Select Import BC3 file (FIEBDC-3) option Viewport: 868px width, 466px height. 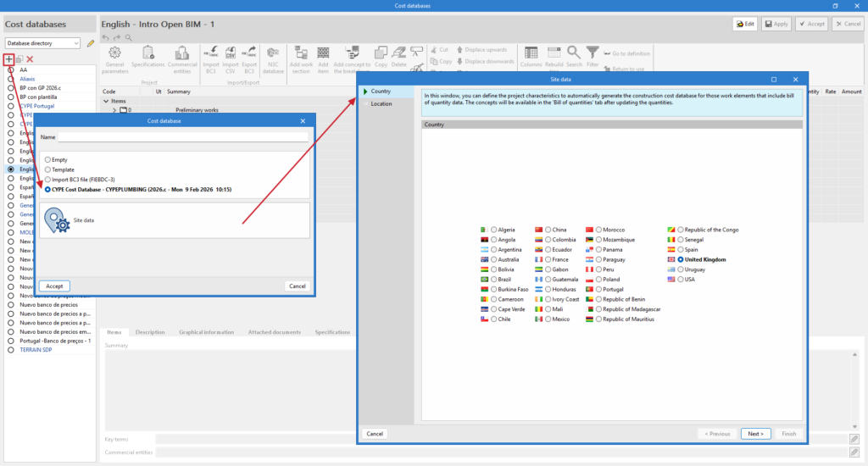click(47, 180)
